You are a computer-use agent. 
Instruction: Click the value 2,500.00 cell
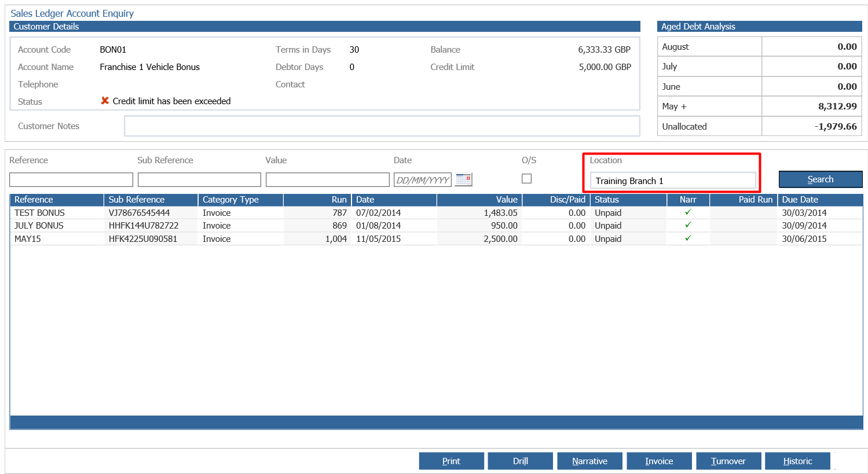(479, 239)
